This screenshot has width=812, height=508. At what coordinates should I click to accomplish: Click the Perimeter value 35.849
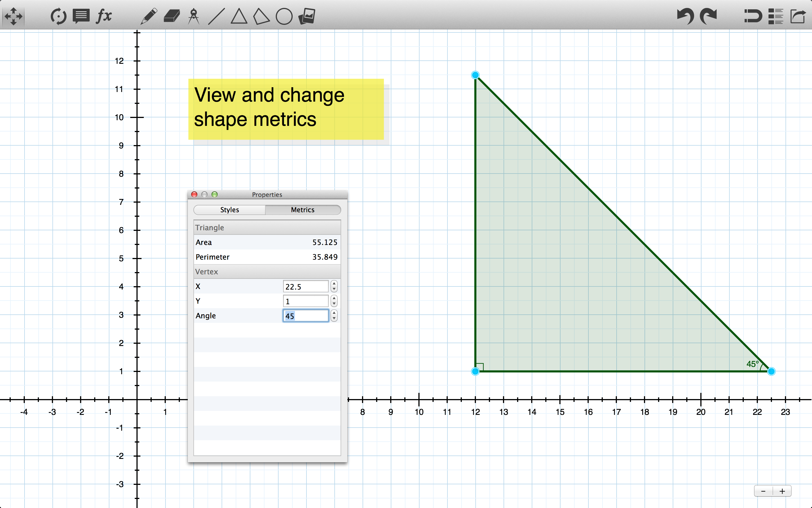pos(325,257)
